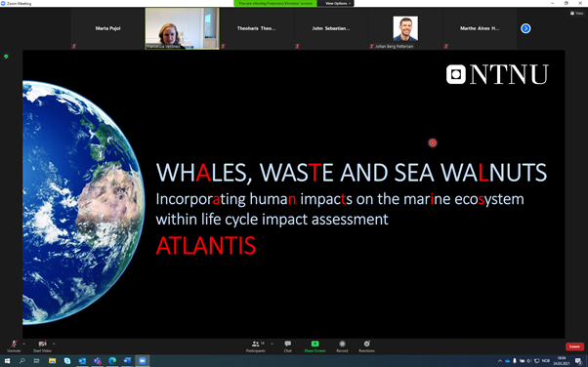Click the microphone tray icon
Image resolution: width=588 pixels, height=367 pixels.
coord(515,361)
